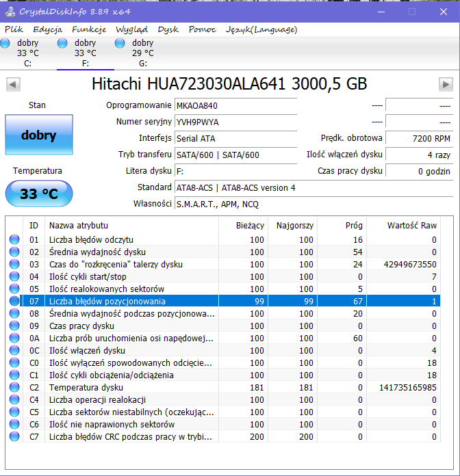
Task: Open the Wygląd menu
Action: (131, 29)
